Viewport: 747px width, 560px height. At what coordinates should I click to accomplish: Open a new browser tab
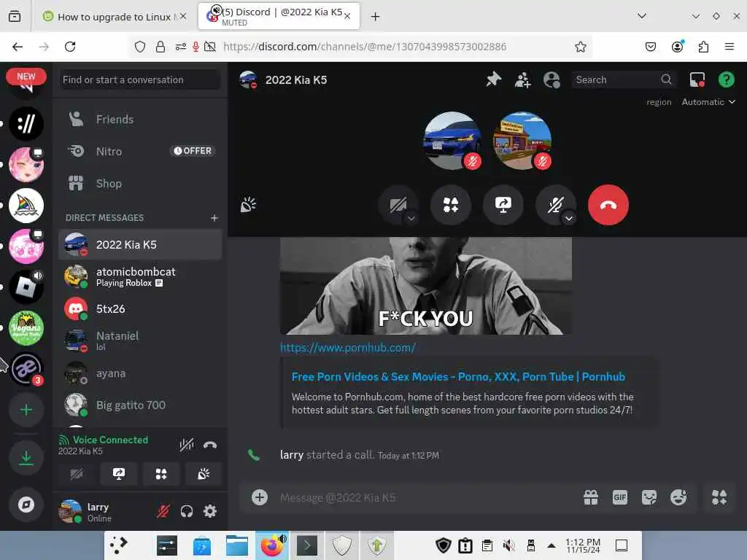[376, 17]
